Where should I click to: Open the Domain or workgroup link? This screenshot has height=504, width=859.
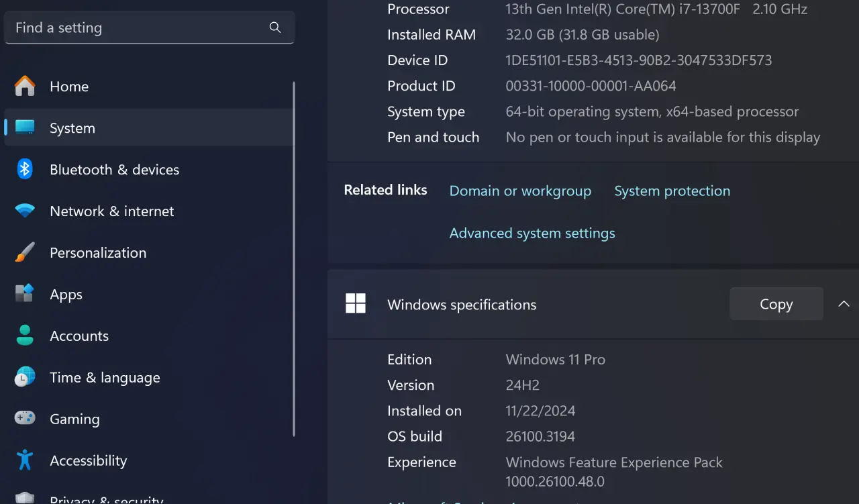click(x=520, y=191)
